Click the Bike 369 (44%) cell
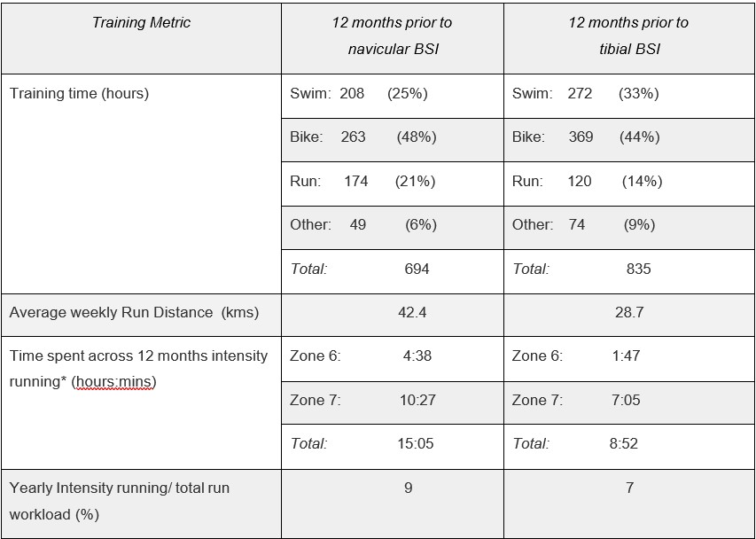Viewport: 756px width, 539px height. pyautogui.click(x=628, y=140)
